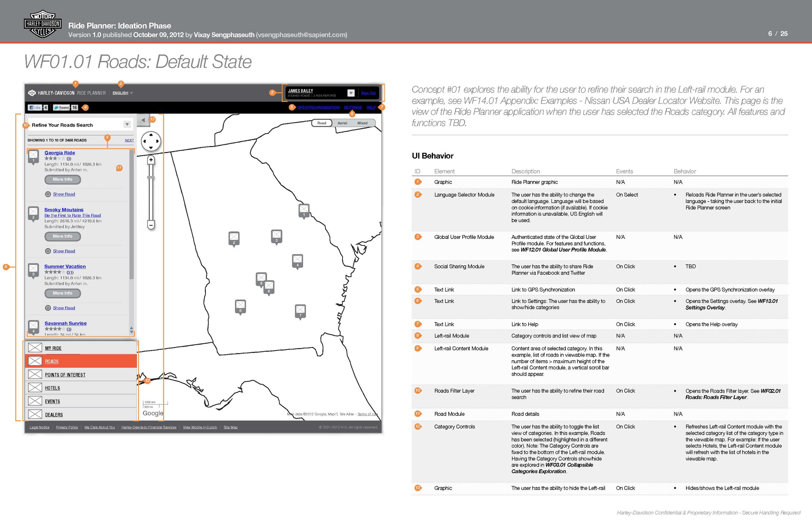
Task: Expand the Refine Your Roads Search dropdown
Action: (127, 125)
